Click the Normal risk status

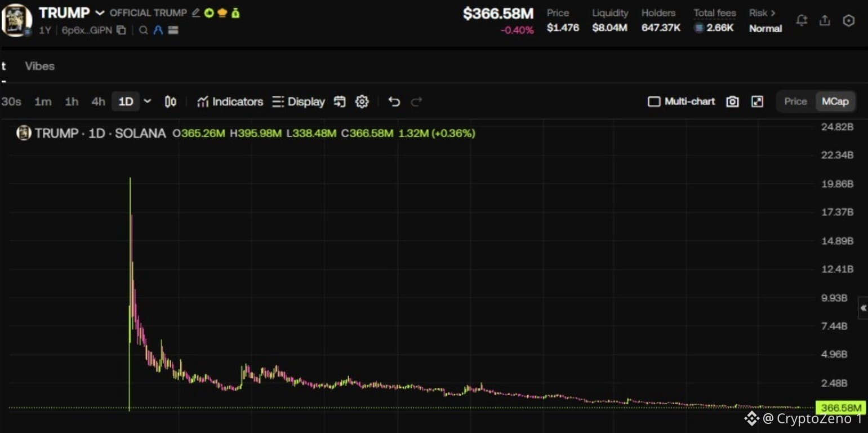pyautogui.click(x=765, y=28)
